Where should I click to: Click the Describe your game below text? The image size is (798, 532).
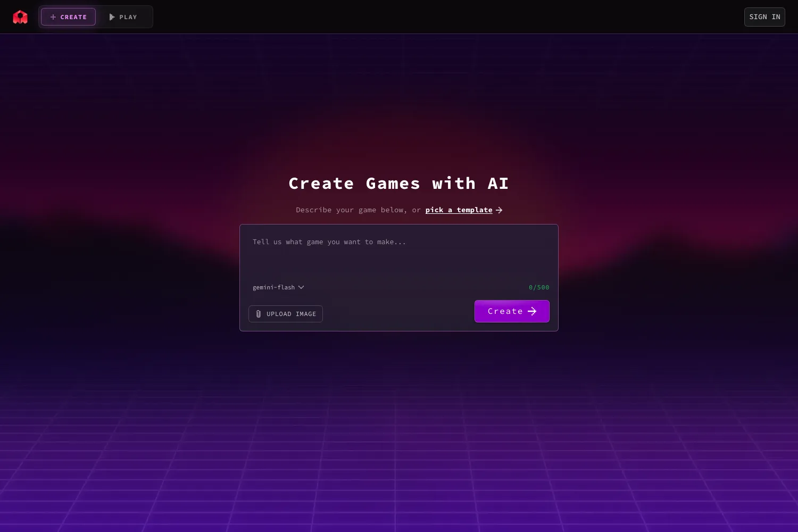352,210
